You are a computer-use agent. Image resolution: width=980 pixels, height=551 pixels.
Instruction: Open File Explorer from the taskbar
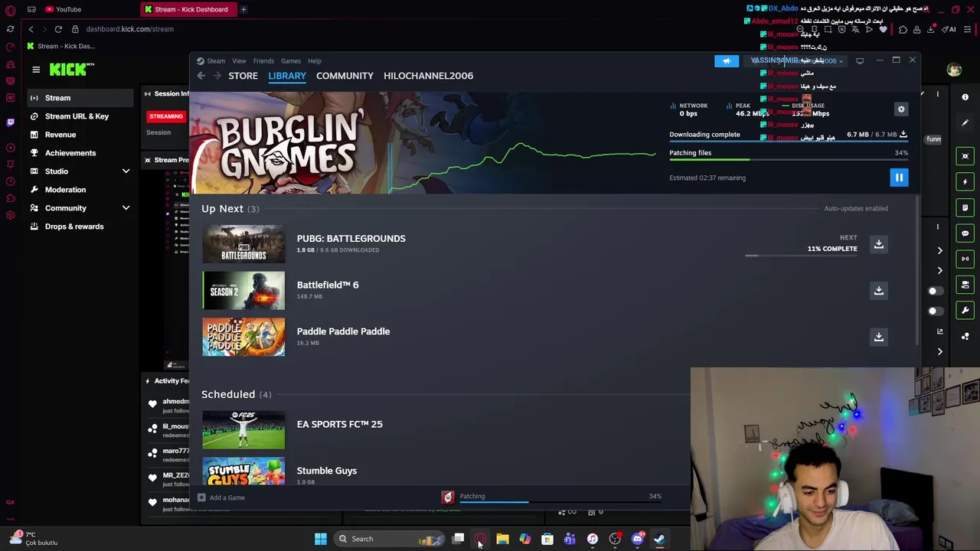[x=502, y=539]
